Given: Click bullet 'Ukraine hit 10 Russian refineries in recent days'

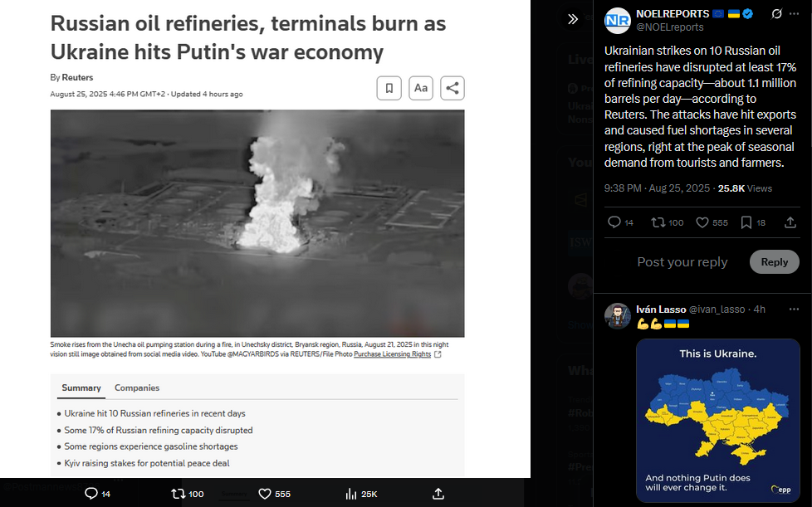Looking at the screenshot, I should click(x=154, y=413).
